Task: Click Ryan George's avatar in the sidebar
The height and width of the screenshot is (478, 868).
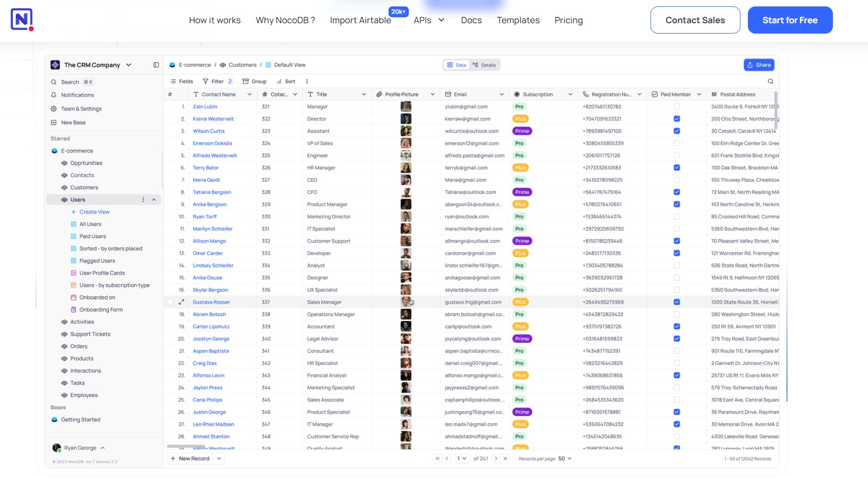Action: point(57,448)
